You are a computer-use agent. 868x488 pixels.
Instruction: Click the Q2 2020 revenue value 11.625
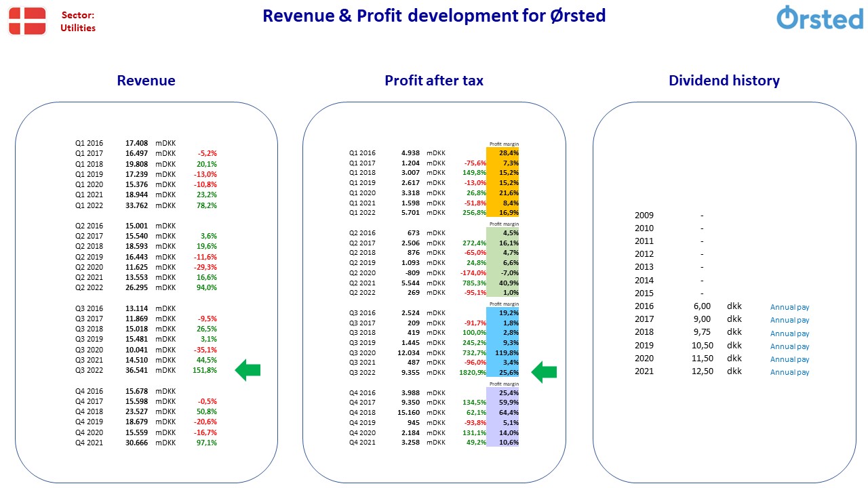(x=136, y=267)
